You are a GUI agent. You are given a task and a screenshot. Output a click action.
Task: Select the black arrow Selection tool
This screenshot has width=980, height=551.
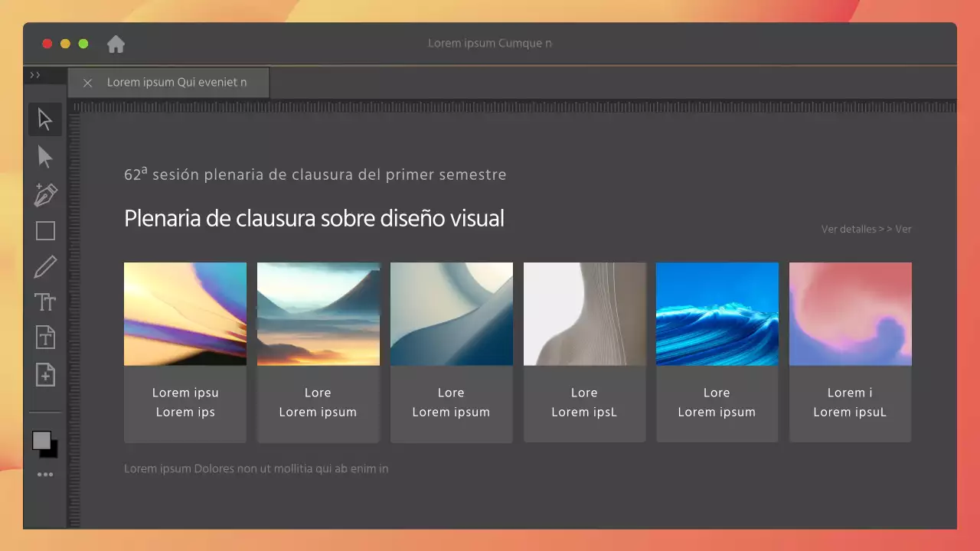44,119
